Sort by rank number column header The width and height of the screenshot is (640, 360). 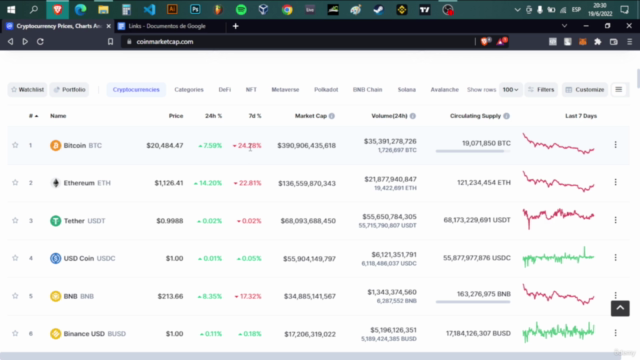tap(33, 116)
